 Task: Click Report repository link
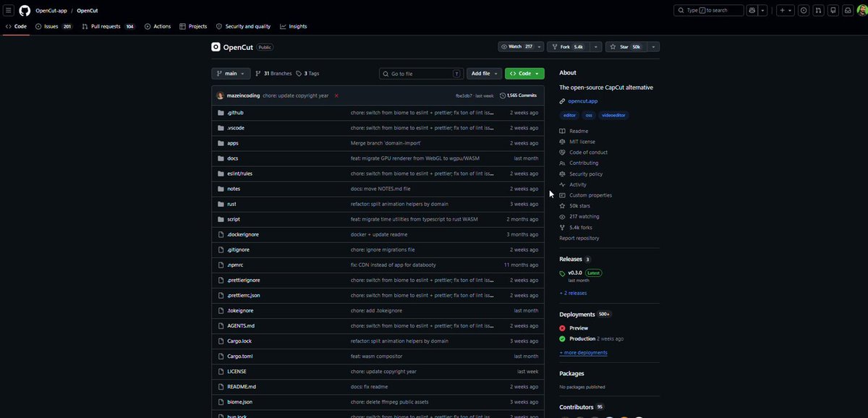pyautogui.click(x=579, y=238)
